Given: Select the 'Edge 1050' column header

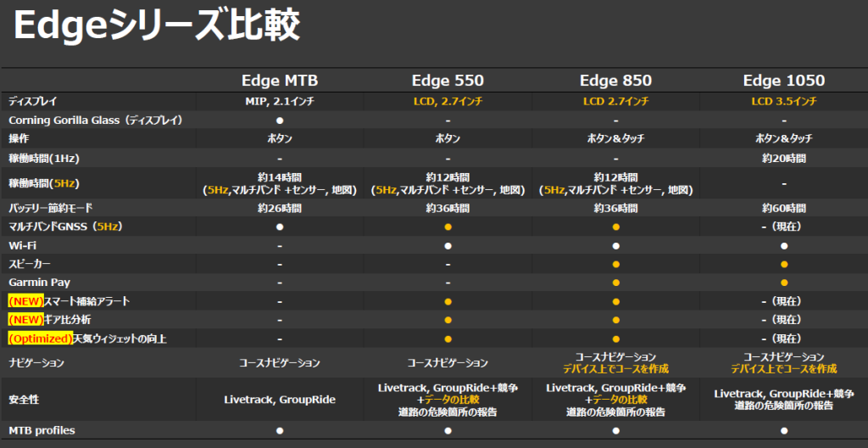Looking at the screenshot, I should click(784, 81).
